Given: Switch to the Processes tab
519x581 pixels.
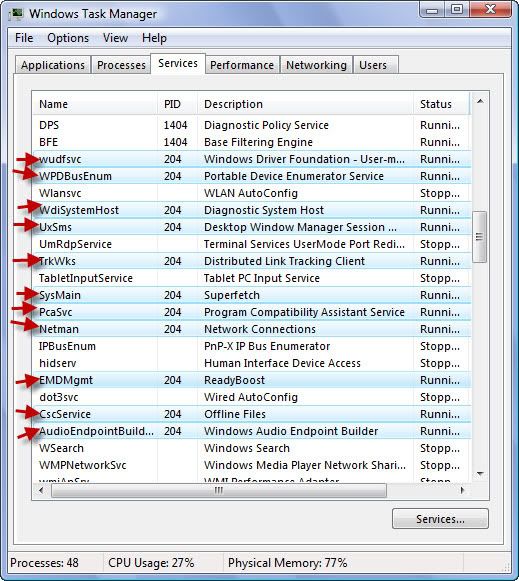Looking at the screenshot, I should tap(121, 65).
